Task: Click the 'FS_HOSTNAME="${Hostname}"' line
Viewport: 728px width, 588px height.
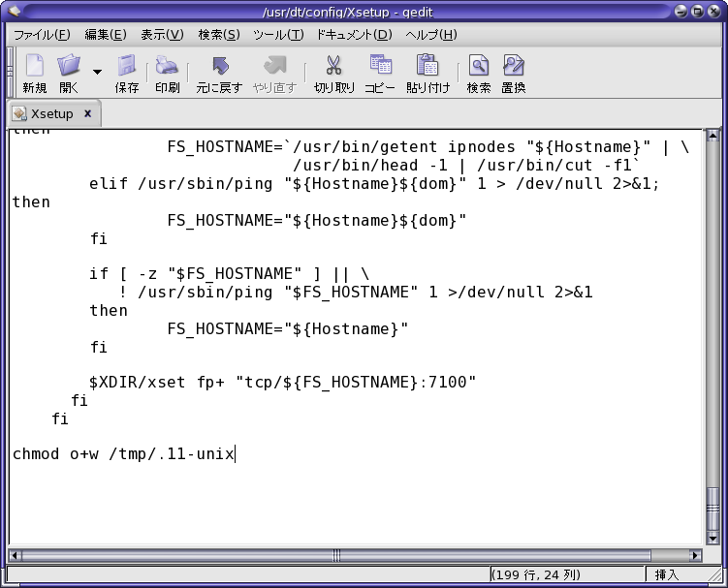Action: 287,329
